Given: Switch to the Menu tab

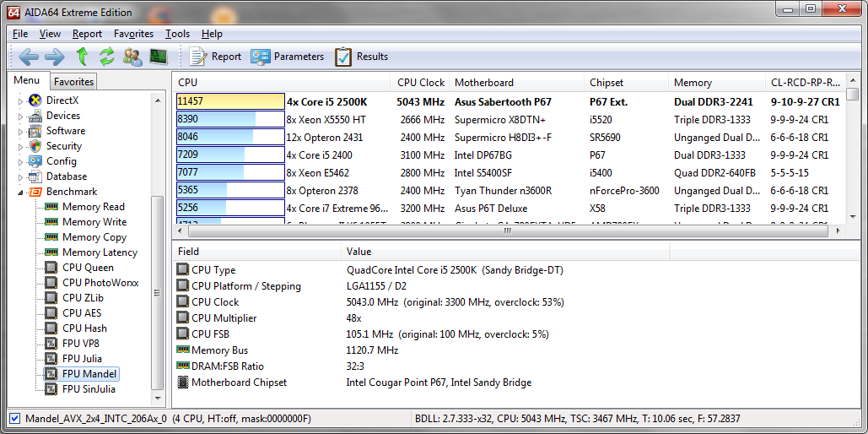Looking at the screenshot, I should [27, 80].
